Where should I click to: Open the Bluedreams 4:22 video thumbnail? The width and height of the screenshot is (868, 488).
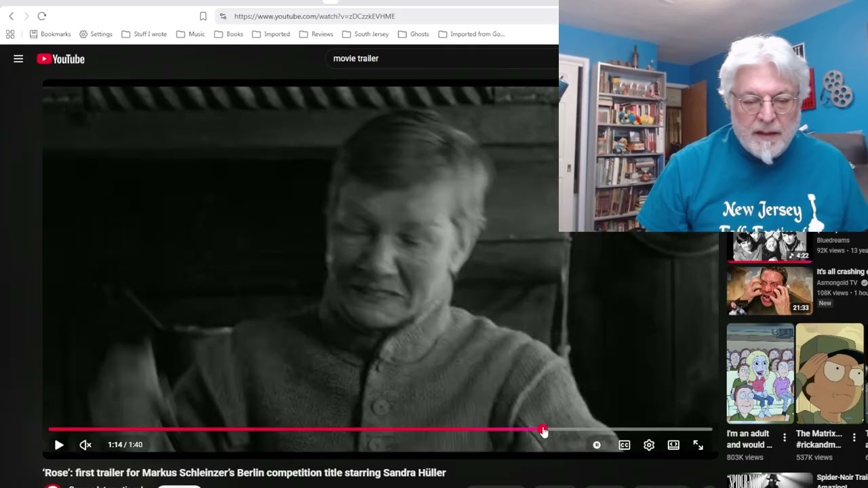coord(770,247)
